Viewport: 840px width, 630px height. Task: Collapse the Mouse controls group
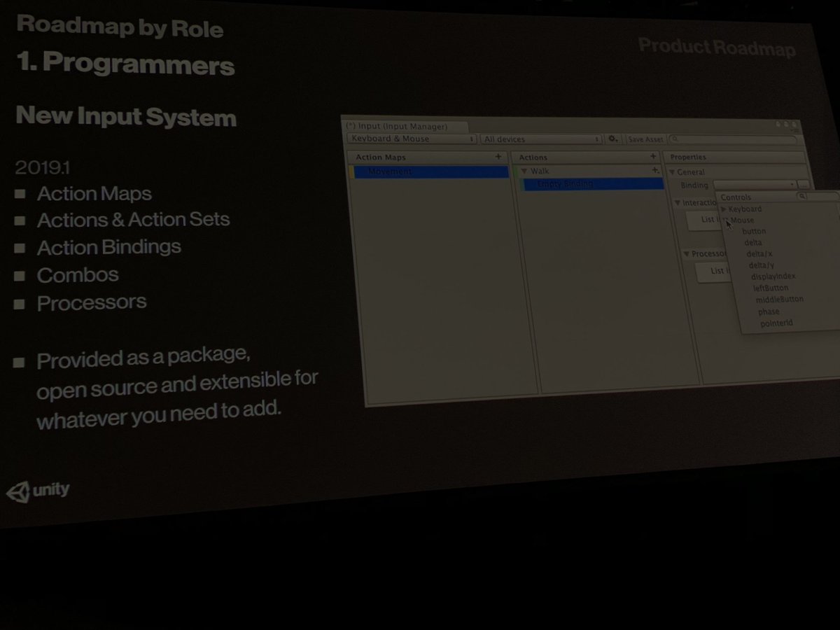point(727,220)
